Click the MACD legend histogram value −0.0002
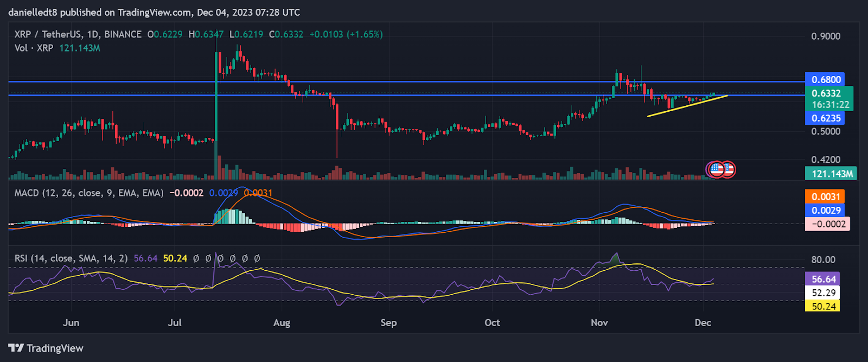This screenshot has height=362, width=868. click(x=187, y=193)
